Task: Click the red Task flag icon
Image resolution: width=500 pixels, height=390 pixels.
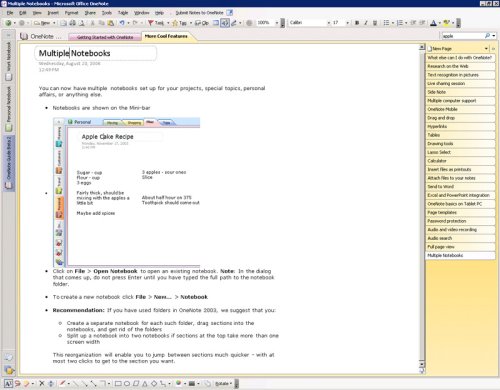Action: (151, 23)
